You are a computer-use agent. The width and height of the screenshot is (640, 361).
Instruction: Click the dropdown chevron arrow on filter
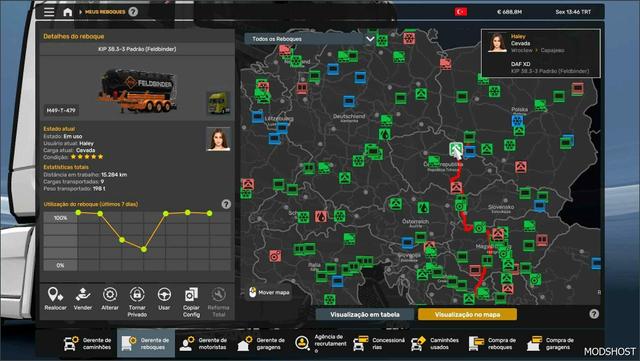[x=370, y=39]
